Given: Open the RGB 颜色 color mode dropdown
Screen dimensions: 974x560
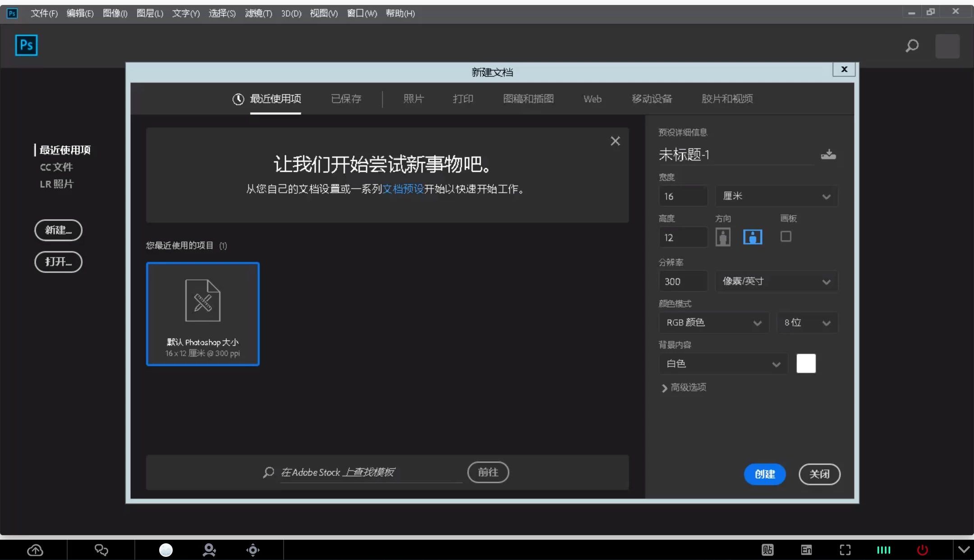Looking at the screenshot, I should [x=713, y=322].
